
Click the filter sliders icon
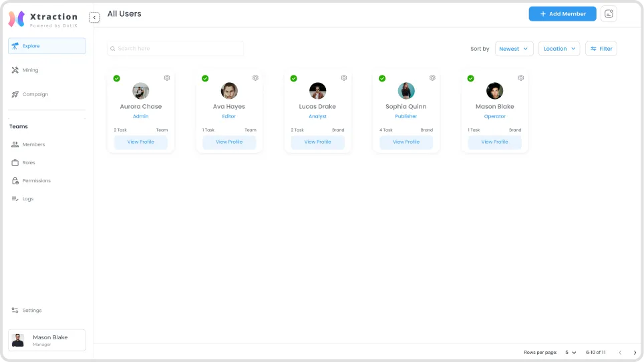(x=593, y=49)
